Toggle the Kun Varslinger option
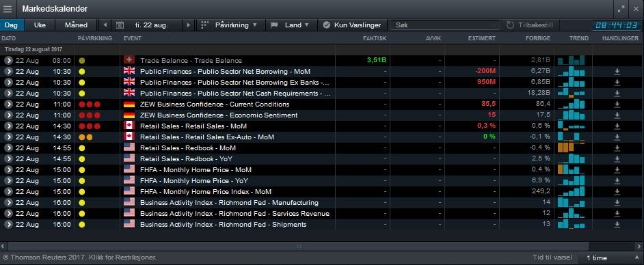This screenshot has width=644, height=265. 352,25
